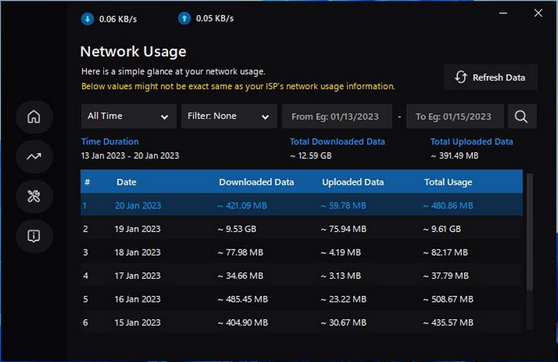Click the ~ 391.49 MB total uploaded value

455,156
